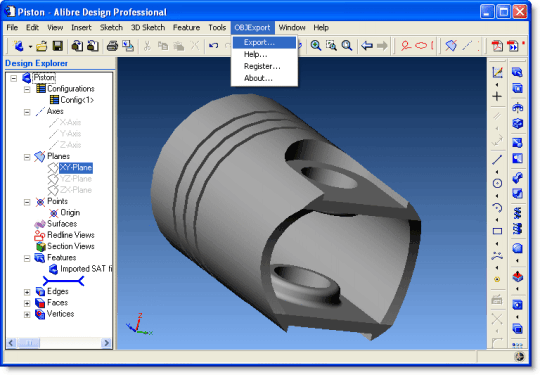Click the Save floppy disk icon

(58, 46)
